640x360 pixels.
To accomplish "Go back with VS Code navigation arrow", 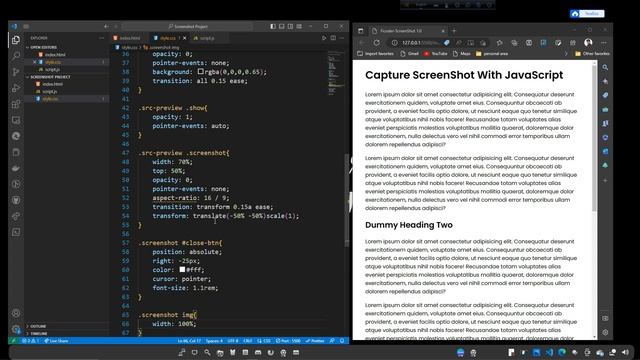I will pos(107,27).
